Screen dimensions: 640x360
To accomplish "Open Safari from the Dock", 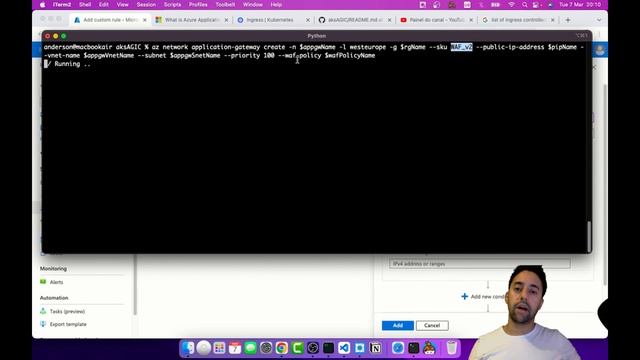I will 398,348.
